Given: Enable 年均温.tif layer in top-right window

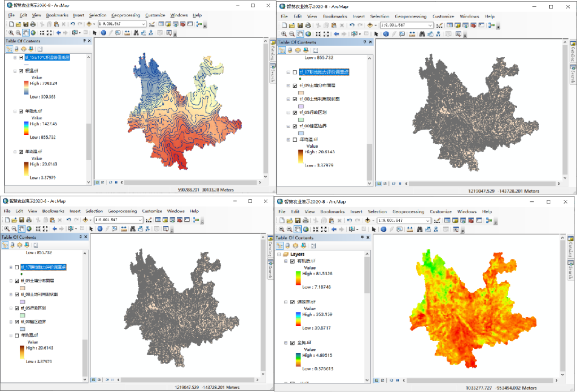Looking at the screenshot, I should click(295, 139).
